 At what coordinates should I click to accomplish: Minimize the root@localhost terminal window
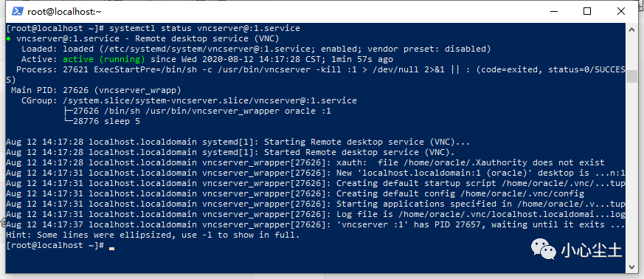pos(553,12)
